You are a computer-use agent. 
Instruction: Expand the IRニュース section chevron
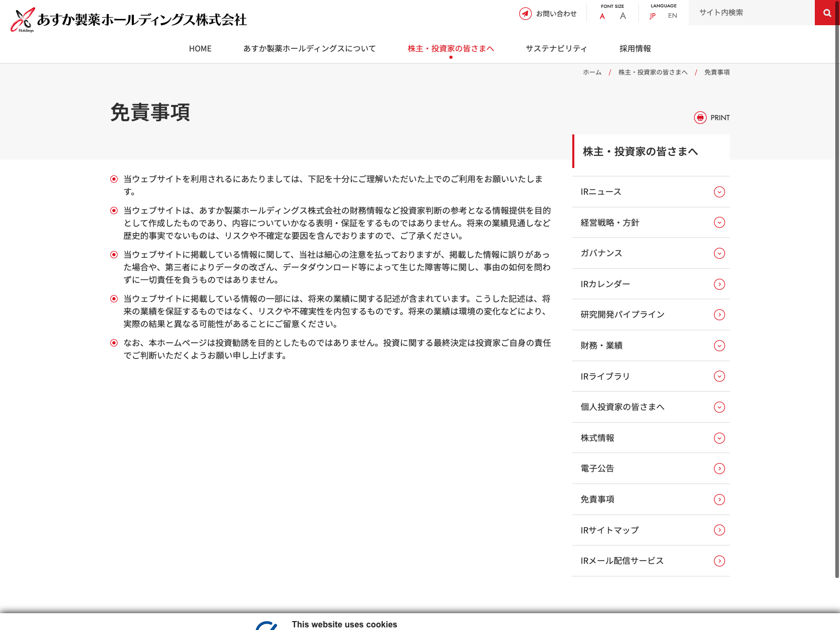(719, 192)
